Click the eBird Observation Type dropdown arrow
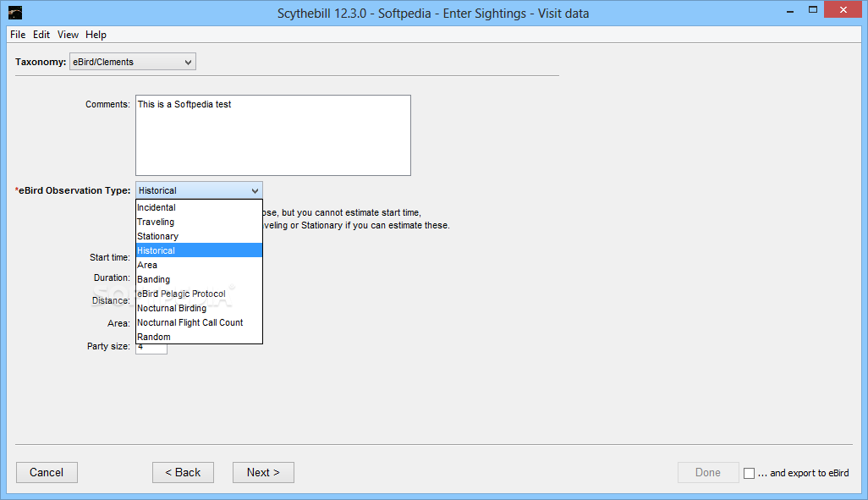 pos(255,190)
